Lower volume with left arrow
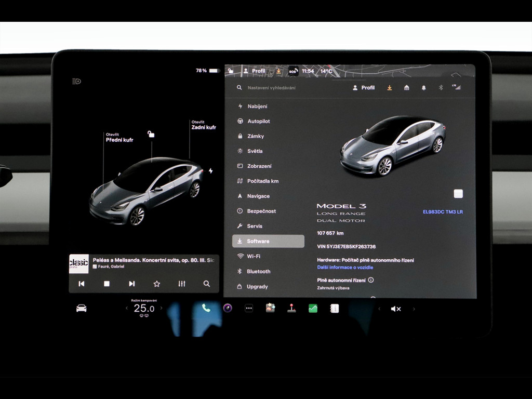Viewport: 532px width, 399px height. 379,309
